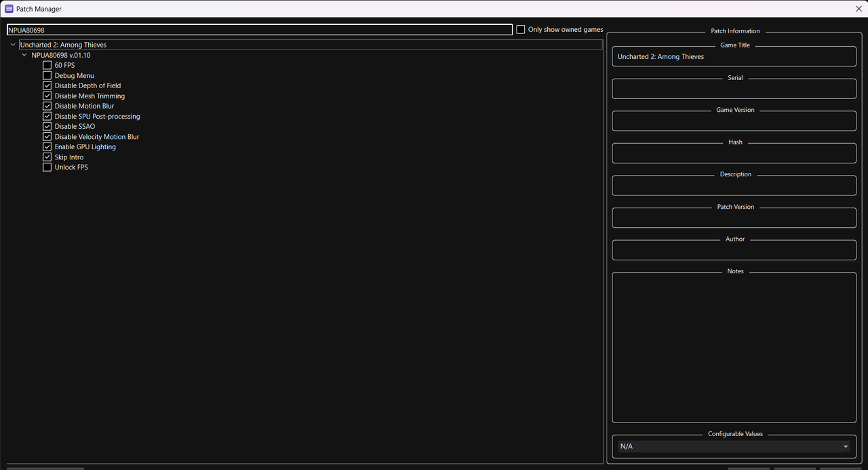Enable the 60 FPS patch checkbox

click(47, 65)
